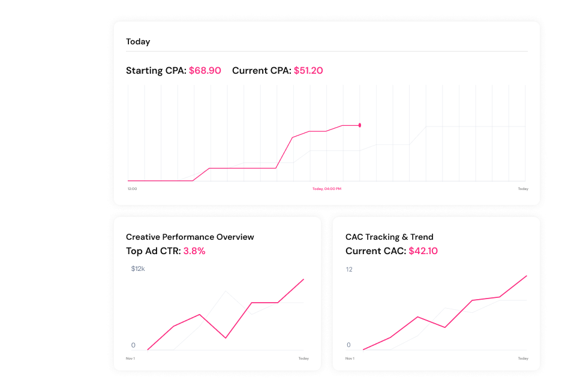Screen dimensions: 571x392
Task: Click the 'Today' card heading
Action: click(138, 42)
